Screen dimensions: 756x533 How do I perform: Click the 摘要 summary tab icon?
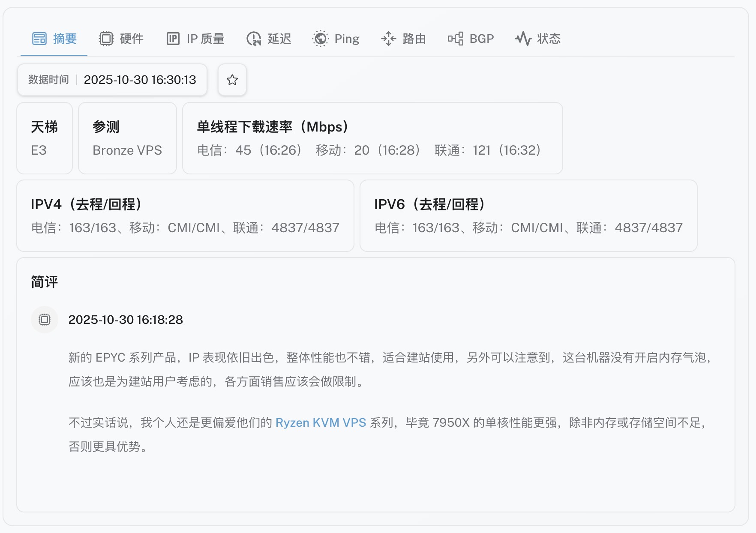(x=39, y=39)
